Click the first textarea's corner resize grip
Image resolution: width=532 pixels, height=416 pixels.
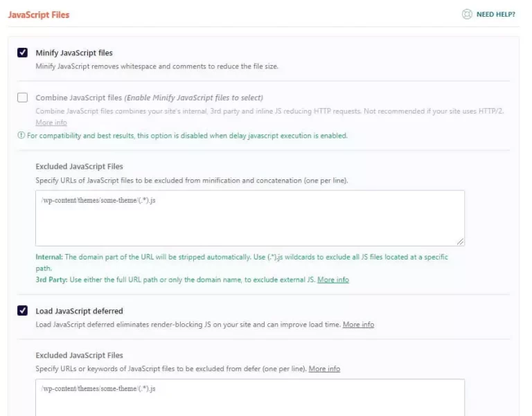point(460,242)
